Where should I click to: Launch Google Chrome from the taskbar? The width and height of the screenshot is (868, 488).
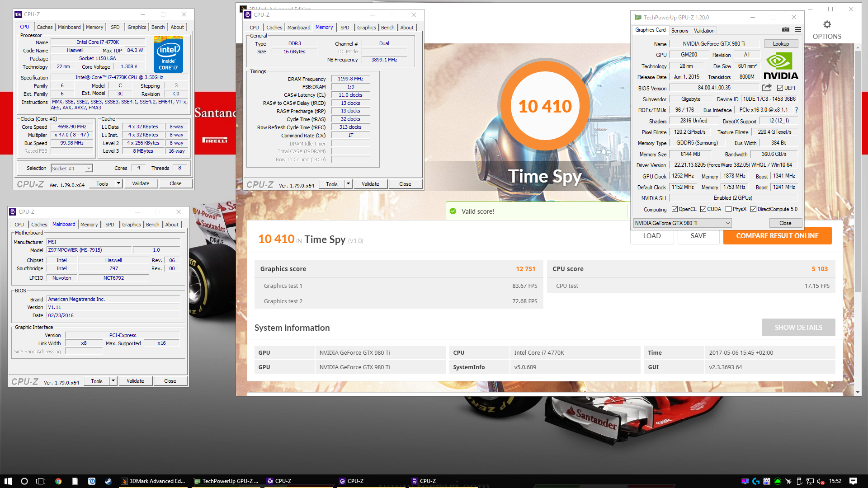tap(58, 481)
